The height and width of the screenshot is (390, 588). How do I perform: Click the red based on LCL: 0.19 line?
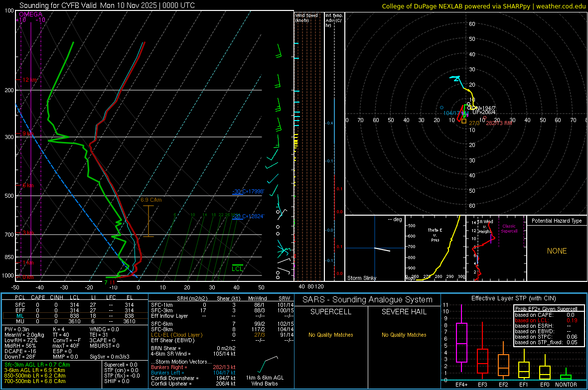(546, 320)
